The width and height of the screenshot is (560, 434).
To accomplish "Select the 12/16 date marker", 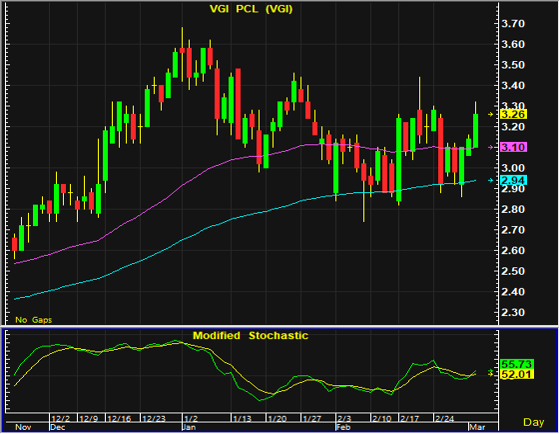I will coord(119,419).
